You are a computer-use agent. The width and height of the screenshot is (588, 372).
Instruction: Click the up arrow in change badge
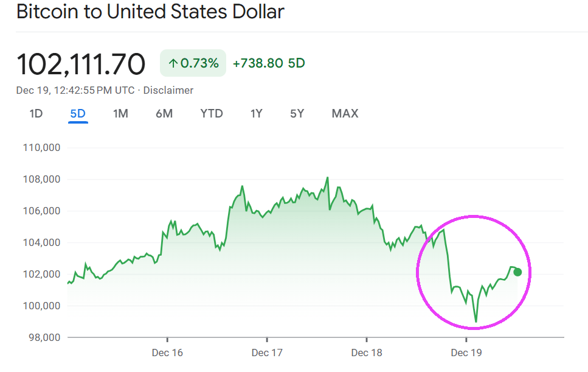pos(173,63)
